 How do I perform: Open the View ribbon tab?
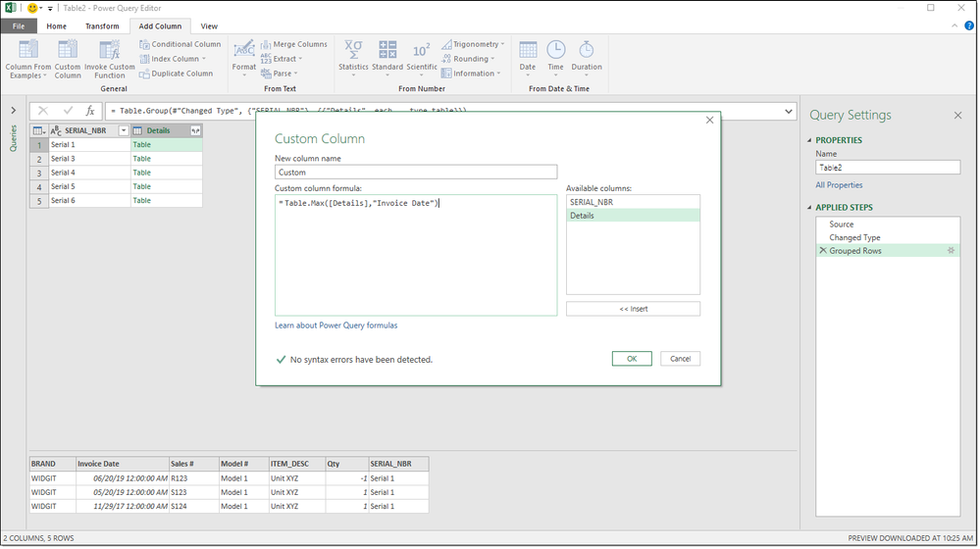point(209,26)
